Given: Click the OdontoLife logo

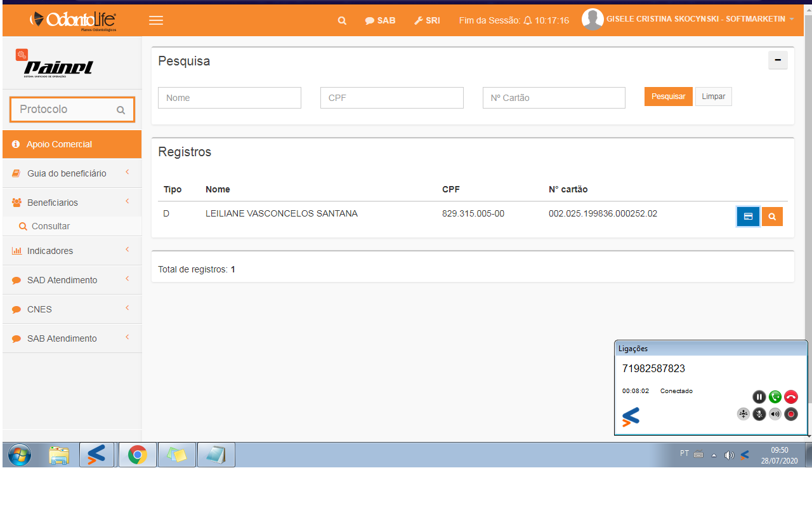Looking at the screenshot, I should coord(72,20).
